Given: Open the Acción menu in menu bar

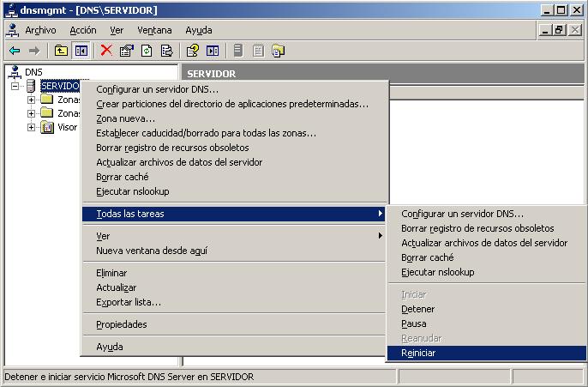Looking at the screenshot, I should (83, 30).
